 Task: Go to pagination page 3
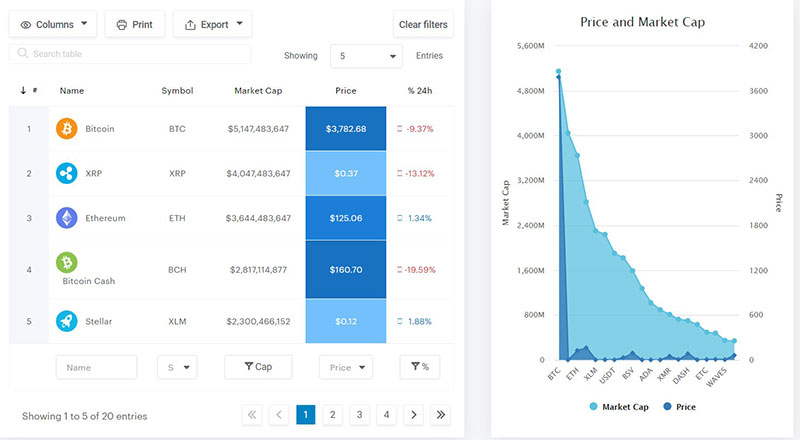click(x=360, y=414)
